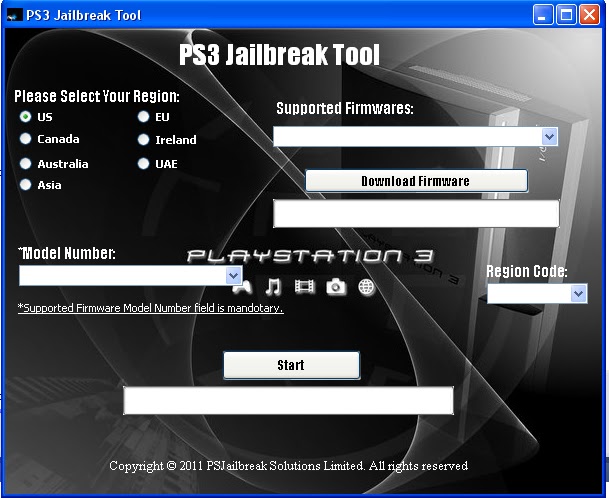Image resolution: width=609 pixels, height=498 pixels.
Task: Click the large PS3 Jailbreak Tool heading
Action: pyautogui.click(x=279, y=54)
